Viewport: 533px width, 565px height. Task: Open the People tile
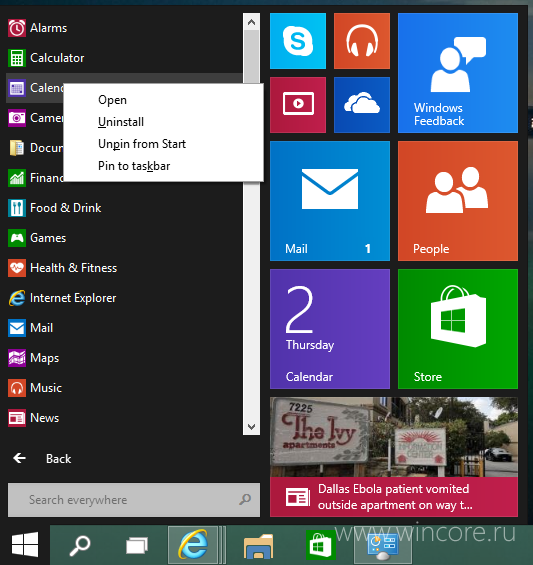[x=458, y=201]
